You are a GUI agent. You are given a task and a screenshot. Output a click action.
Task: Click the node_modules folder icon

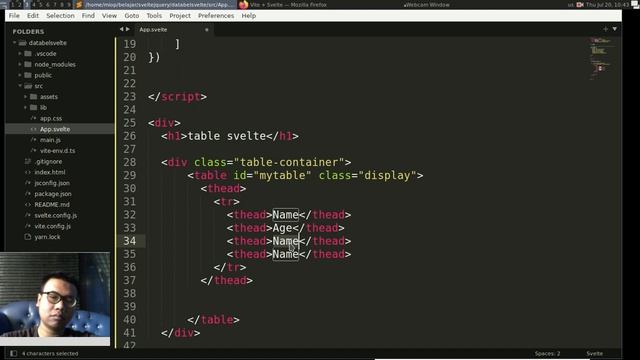[28, 64]
